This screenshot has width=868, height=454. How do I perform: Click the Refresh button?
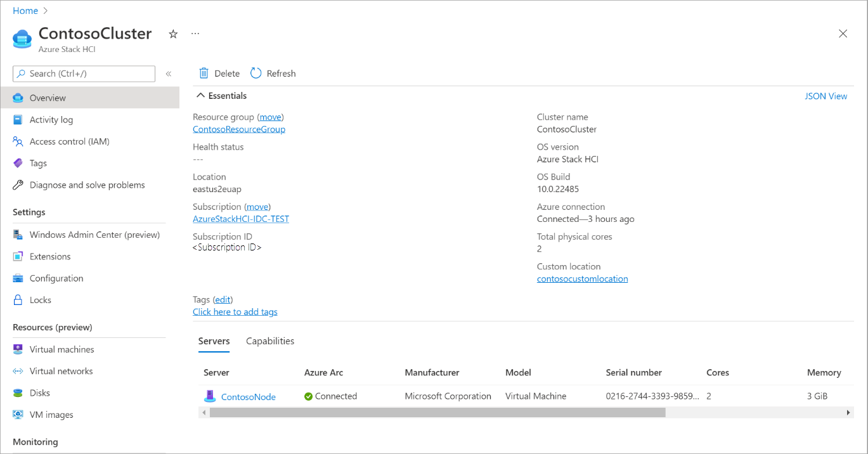point(273,74)
